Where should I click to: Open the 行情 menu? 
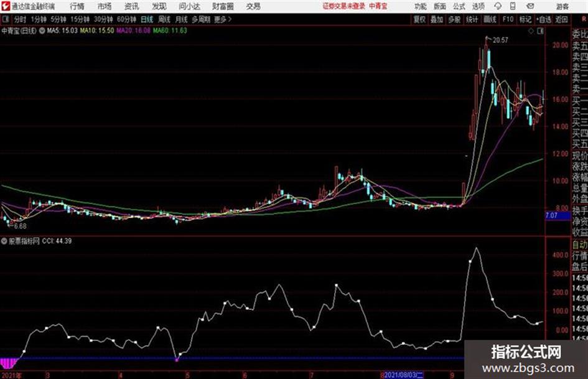coord(77,6)
